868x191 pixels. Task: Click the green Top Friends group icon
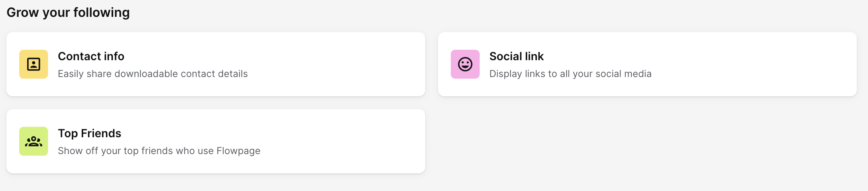[34, 141]
